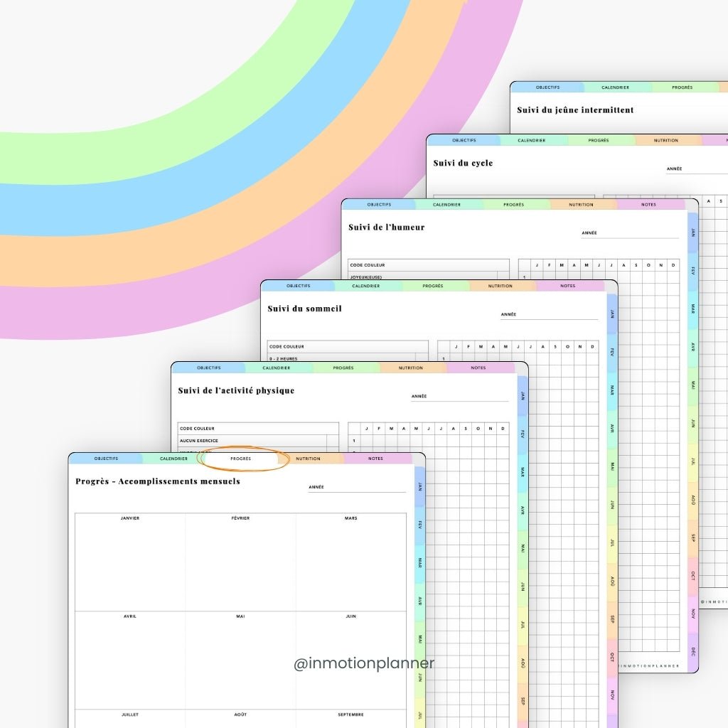Click JAN side tab on the Progrès page
This screenshot has width=728, height=728.
coord(420,487)
